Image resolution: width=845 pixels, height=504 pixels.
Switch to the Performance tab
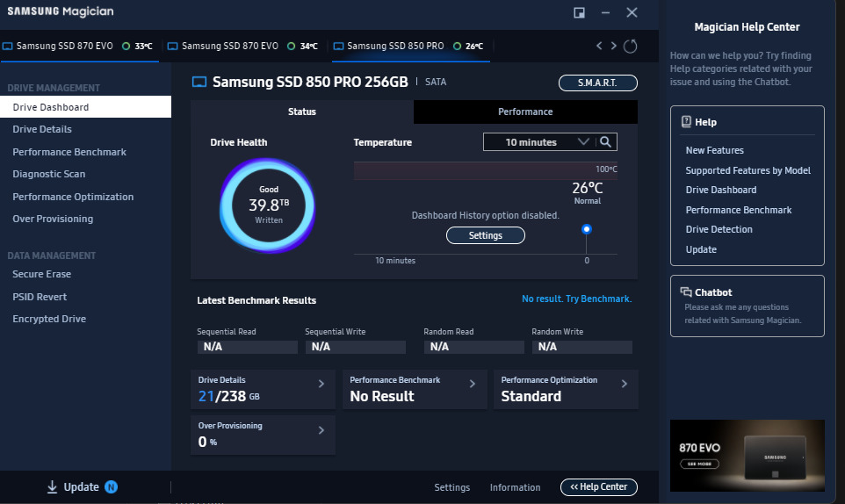[x=525, y=112]
